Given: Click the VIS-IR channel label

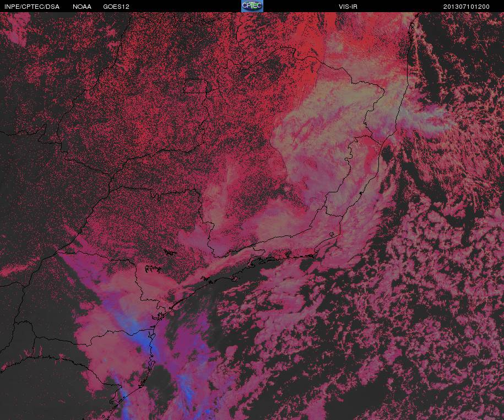Looking at the screenshot, I should 348,7.
